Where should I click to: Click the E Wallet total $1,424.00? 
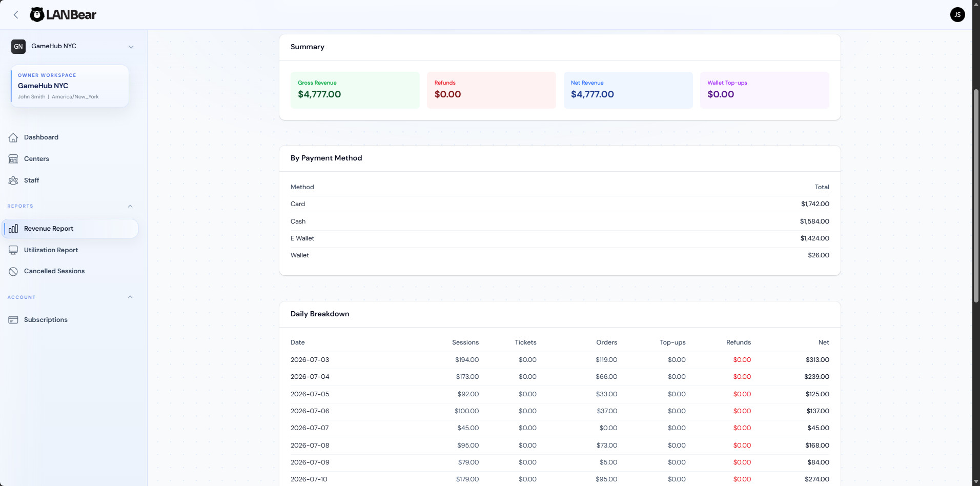[814, 238]
